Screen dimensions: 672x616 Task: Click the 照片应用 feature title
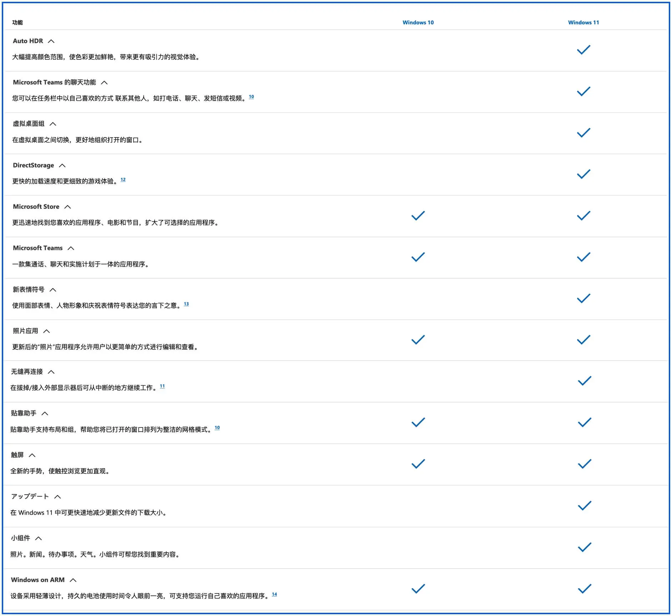click(25, 331)
